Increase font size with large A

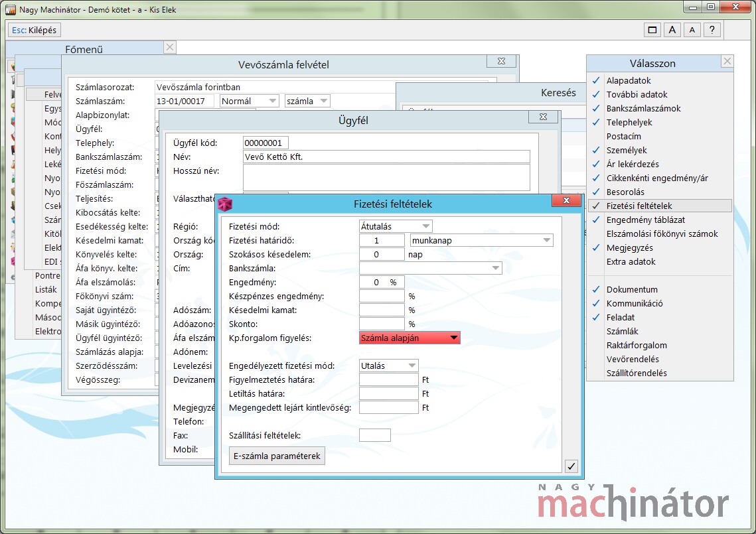point(672,30)
